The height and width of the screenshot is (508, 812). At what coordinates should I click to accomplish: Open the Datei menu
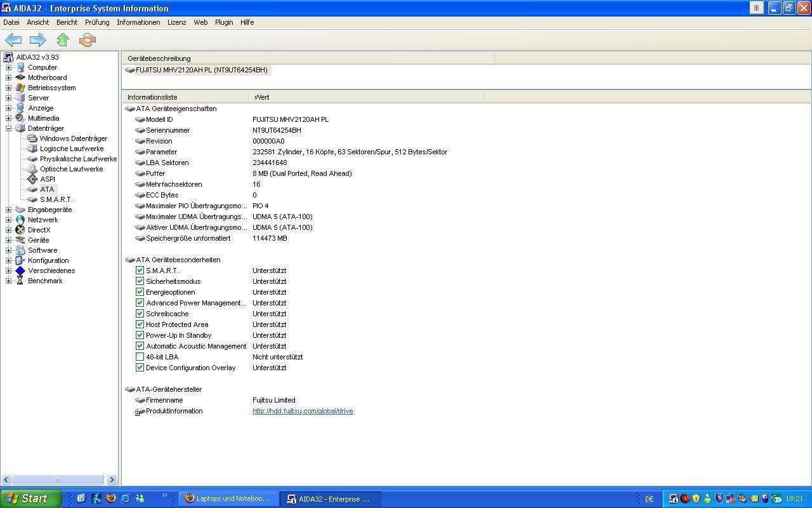coord(11,22)
